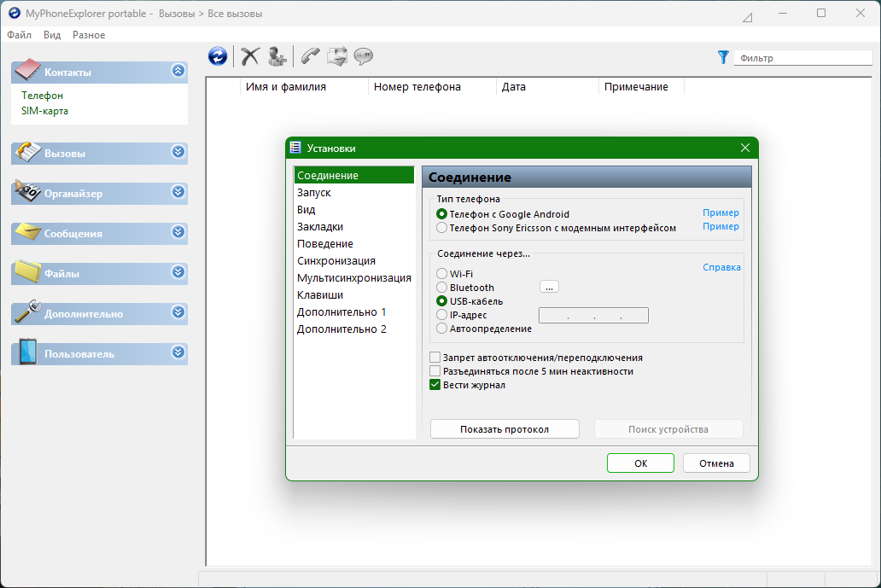Choose IP-адрес connection radio button
The height and width of the screenshot is (588, 881).
(x=441, y=315)
